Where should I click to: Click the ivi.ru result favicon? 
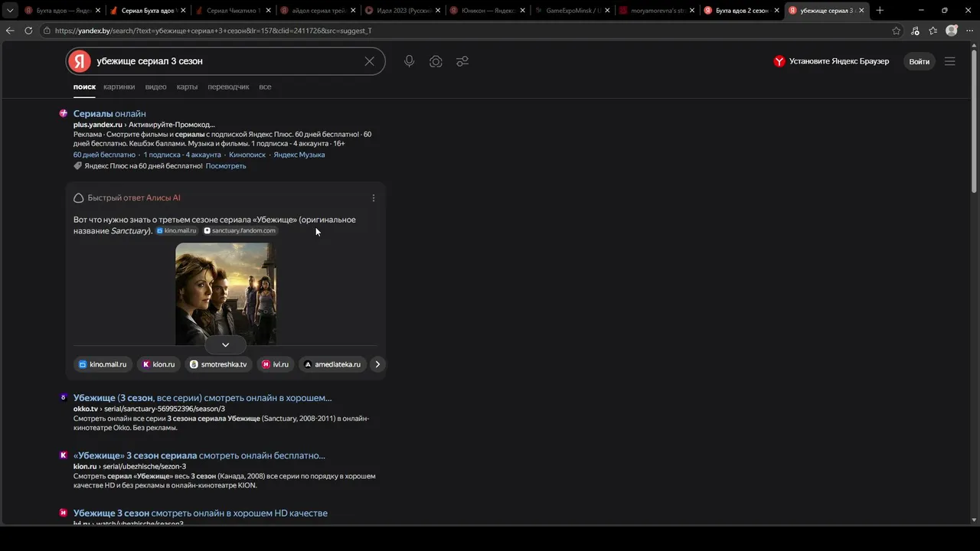point(64,512)
